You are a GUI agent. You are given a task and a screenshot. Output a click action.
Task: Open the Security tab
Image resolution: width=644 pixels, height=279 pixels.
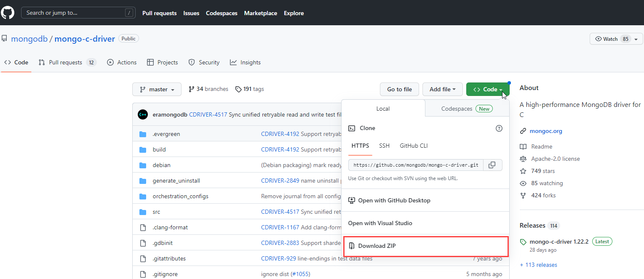pyautogui.click(x=204, y=62)
